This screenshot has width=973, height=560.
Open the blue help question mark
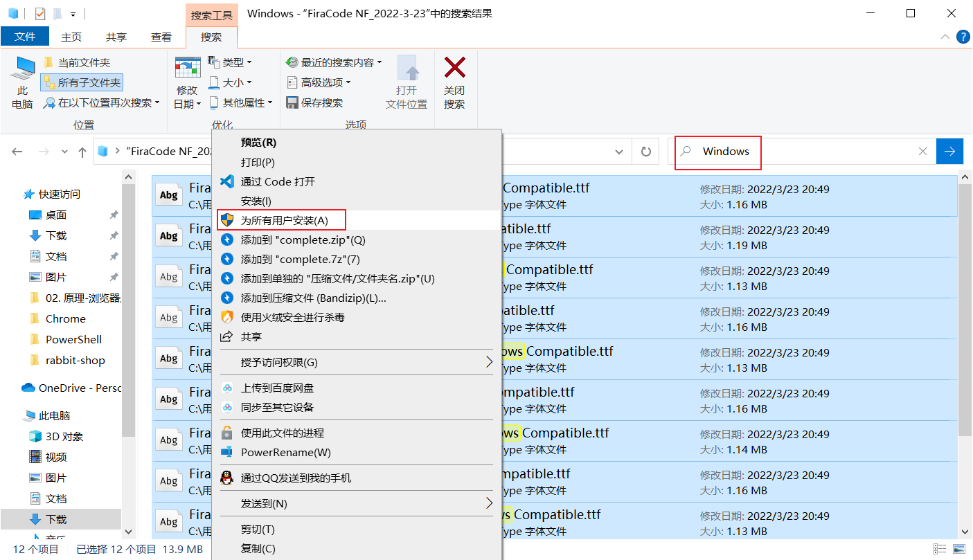(963, 37)
